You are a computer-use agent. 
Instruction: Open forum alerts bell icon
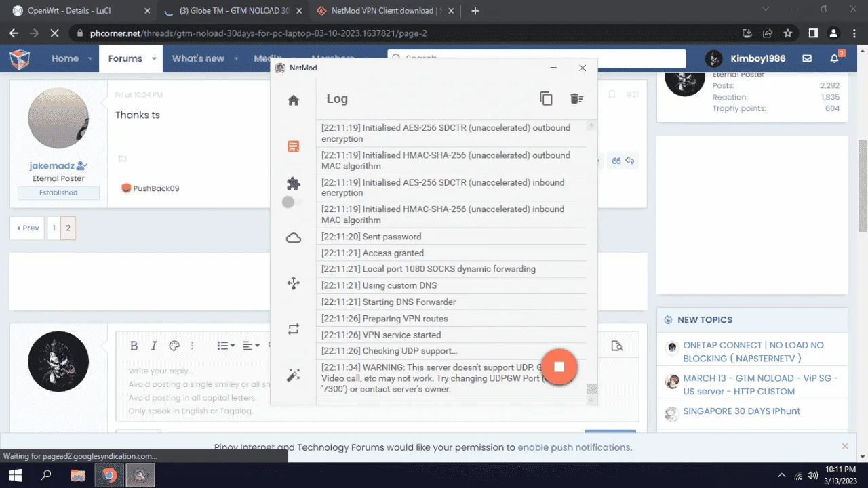coord(835,58)
